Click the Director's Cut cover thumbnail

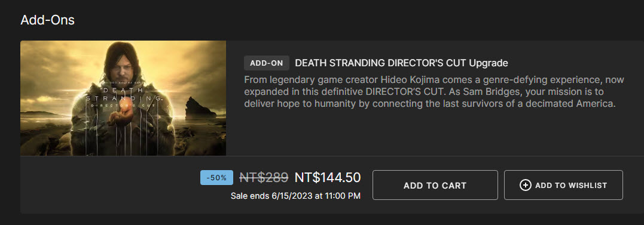click(x=123, y=98)
